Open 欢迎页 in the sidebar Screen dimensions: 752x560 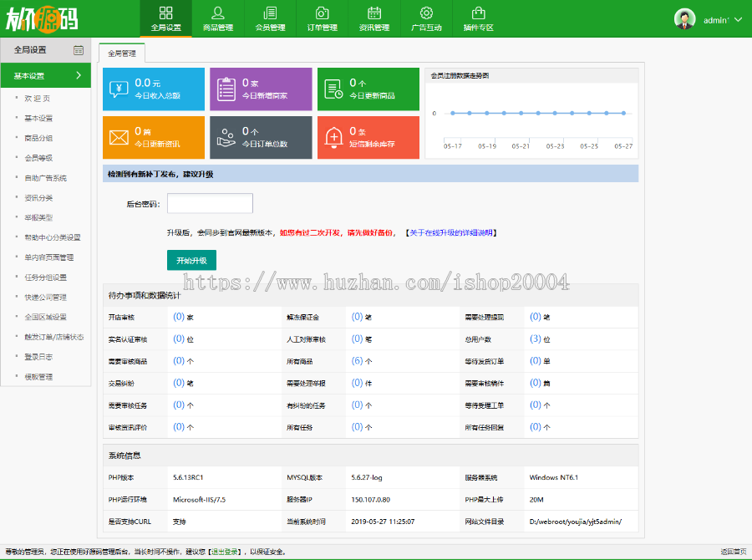point(38,99)
